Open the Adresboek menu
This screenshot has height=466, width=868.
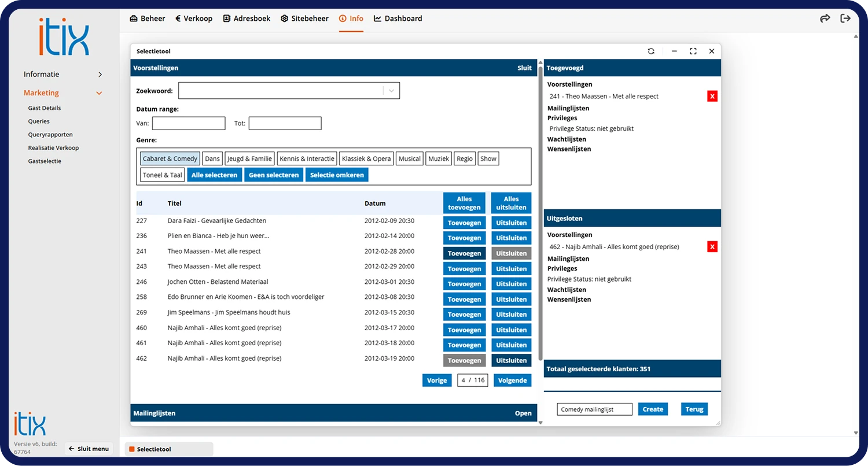(x=247, y=19)
